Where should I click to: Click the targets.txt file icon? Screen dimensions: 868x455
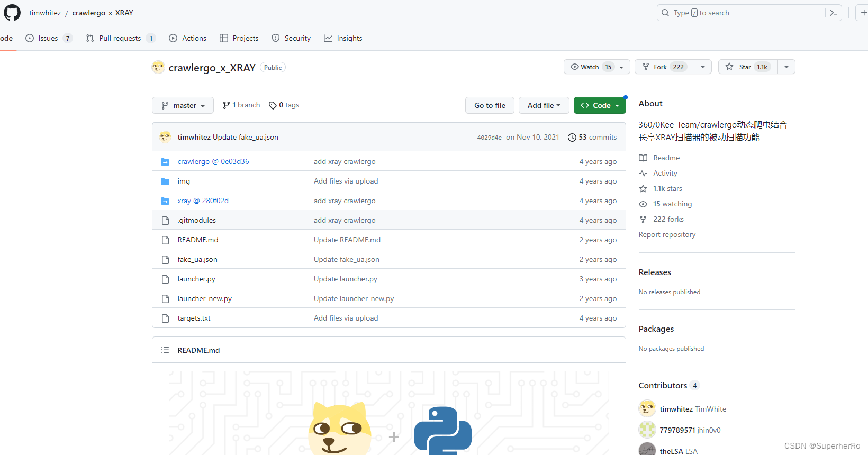165,318
